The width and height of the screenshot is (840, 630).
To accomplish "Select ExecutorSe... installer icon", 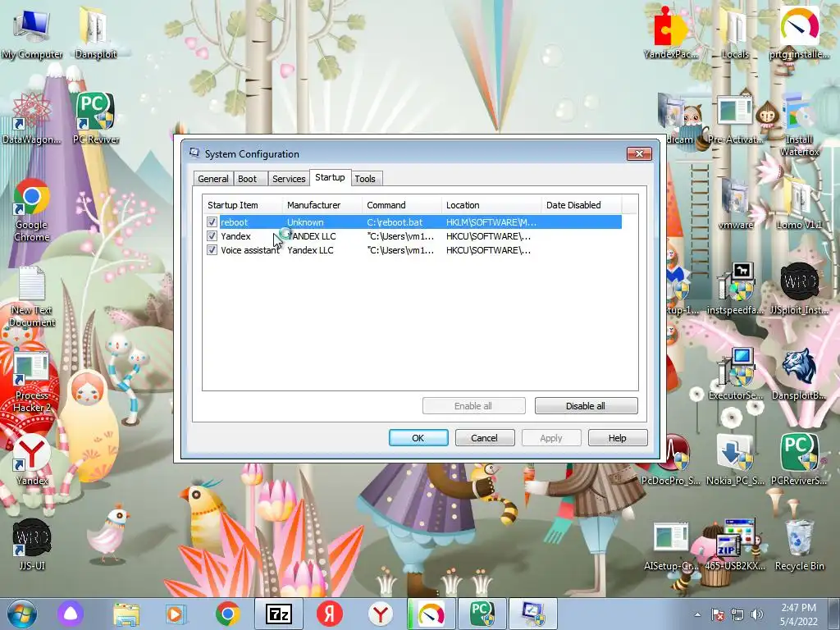I will click(735, 374).
